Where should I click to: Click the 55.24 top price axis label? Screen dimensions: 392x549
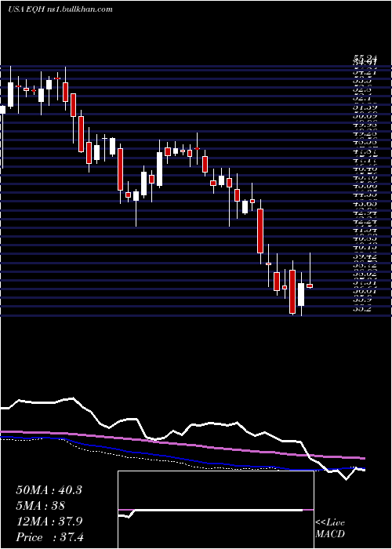pos(365,59)
